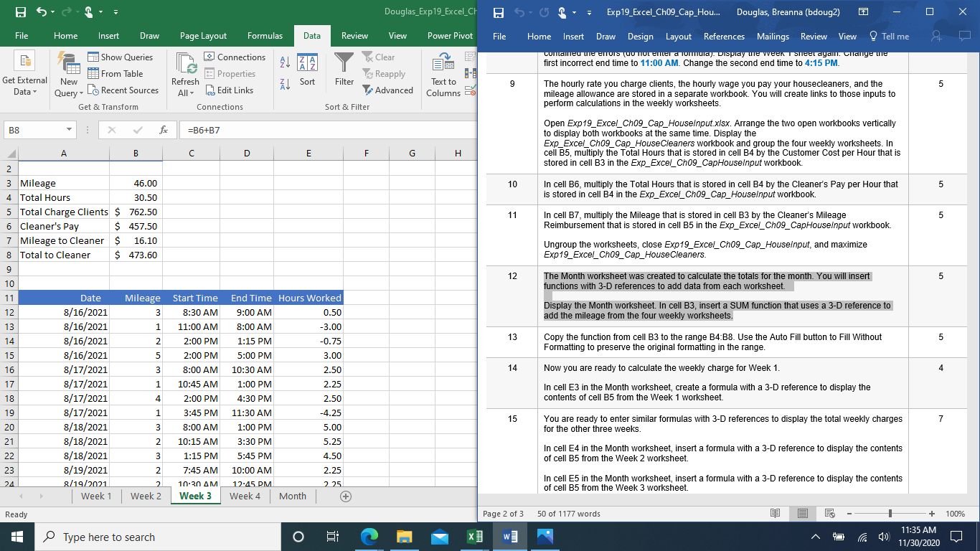Switch Word to Web Layout view
The height and width of the screenshot is (551, 980).
point(829,514)
